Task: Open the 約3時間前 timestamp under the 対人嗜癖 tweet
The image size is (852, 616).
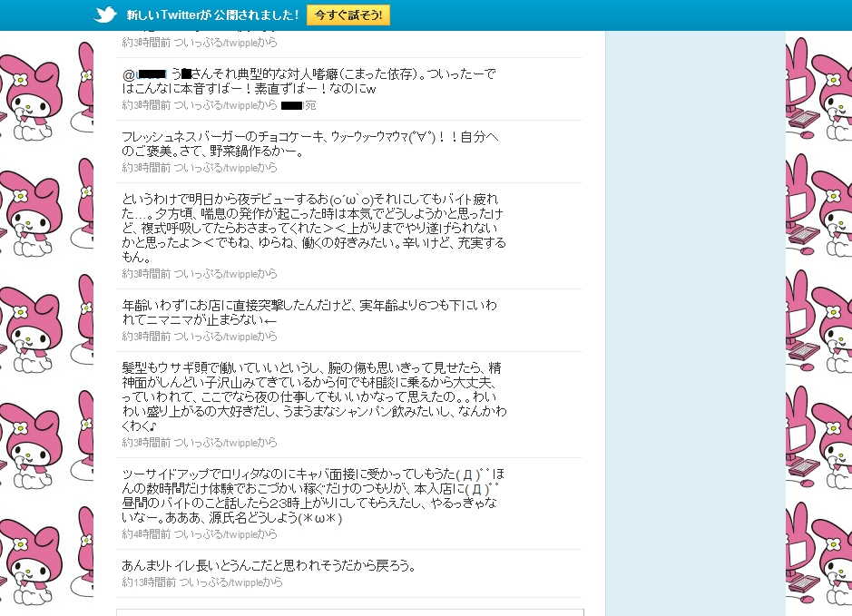Action: click(146, 105)
